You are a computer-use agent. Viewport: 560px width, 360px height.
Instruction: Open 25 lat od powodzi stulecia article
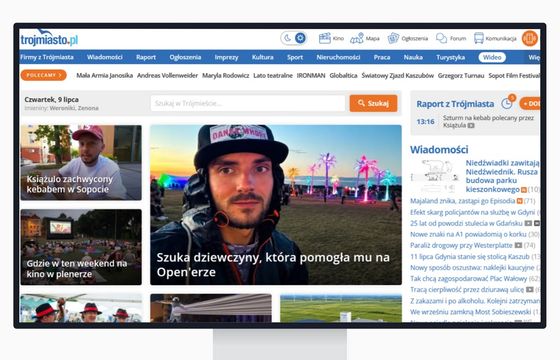[466, 223]
